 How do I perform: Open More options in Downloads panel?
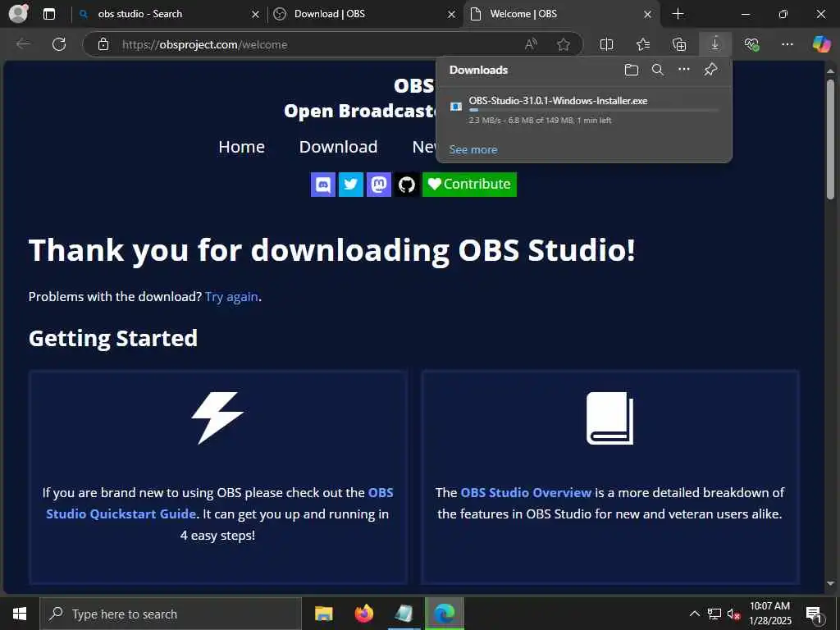point(684,69)
